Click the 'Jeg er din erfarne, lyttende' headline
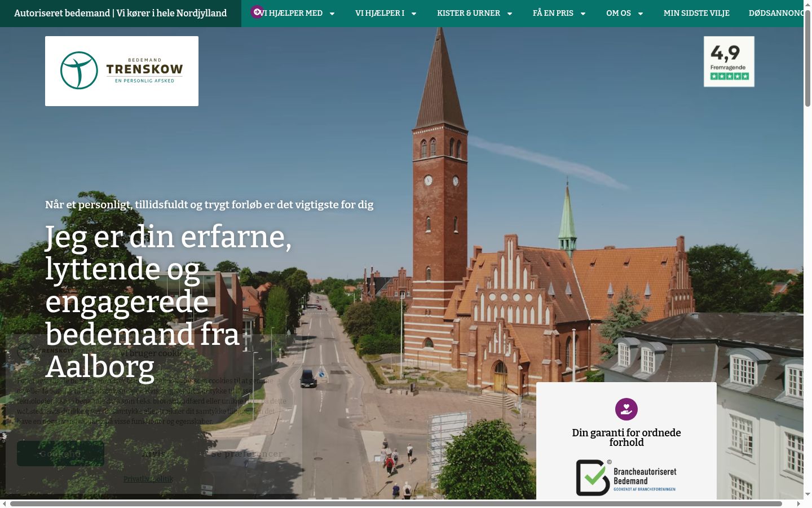Viewport: 812px width, 508px height. [x=168, y=301]
